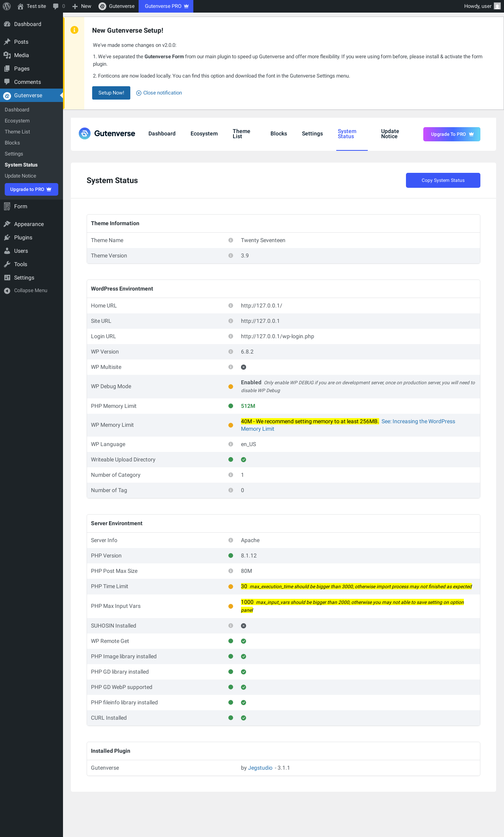Open Gutenverse PRO in admin bar

click(x=166, y=6)
